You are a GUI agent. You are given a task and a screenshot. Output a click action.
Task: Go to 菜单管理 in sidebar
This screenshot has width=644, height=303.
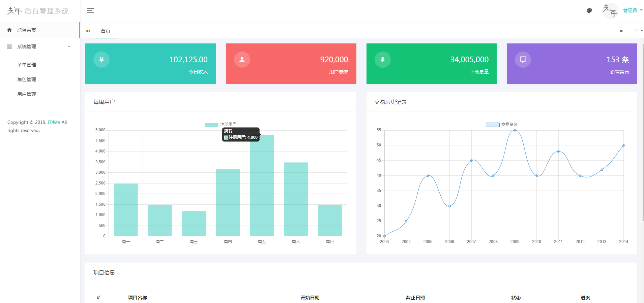pyautogui.click(x=27, y=65)
